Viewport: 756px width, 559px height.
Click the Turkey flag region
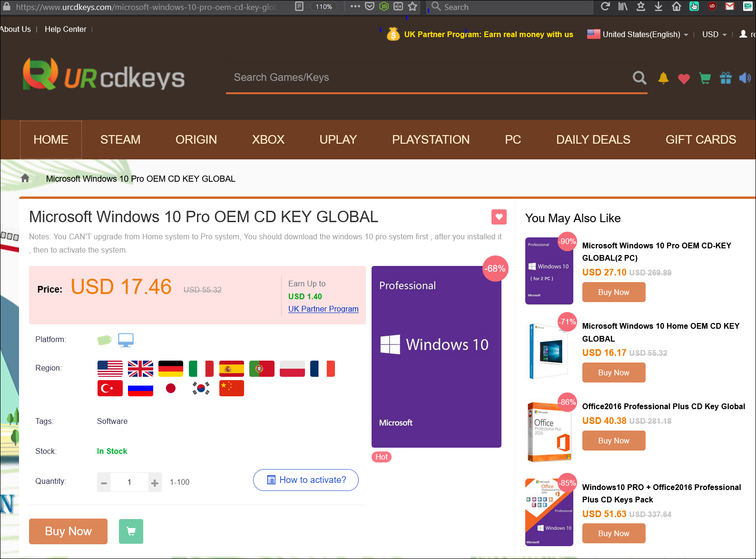pyautogui.click(x=110, y=388)
